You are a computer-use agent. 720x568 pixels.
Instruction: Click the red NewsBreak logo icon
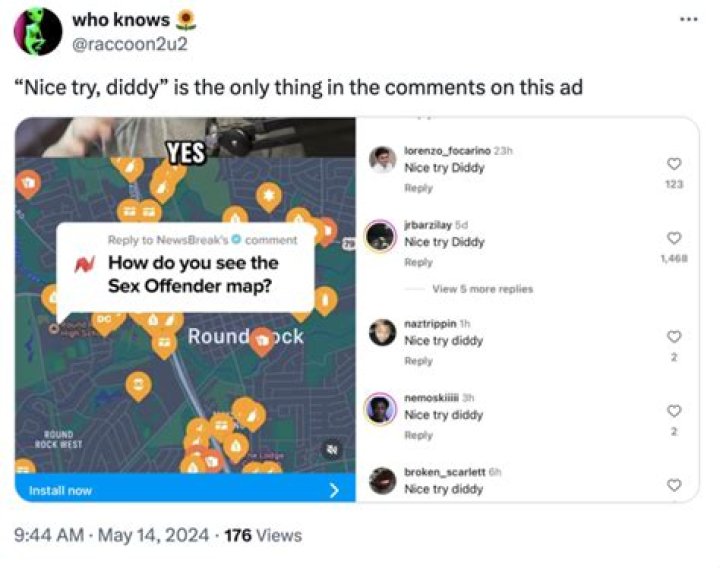[x=85, y=264]
